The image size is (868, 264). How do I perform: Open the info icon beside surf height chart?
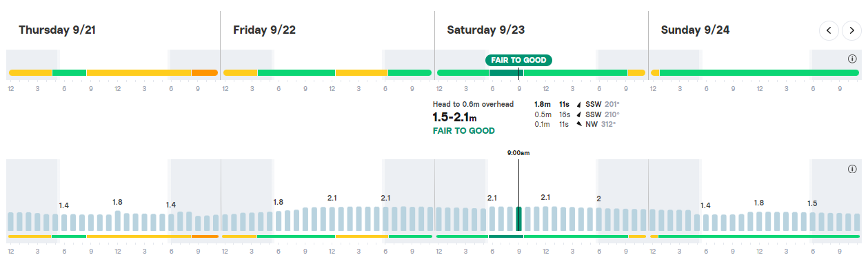[851, 170]
